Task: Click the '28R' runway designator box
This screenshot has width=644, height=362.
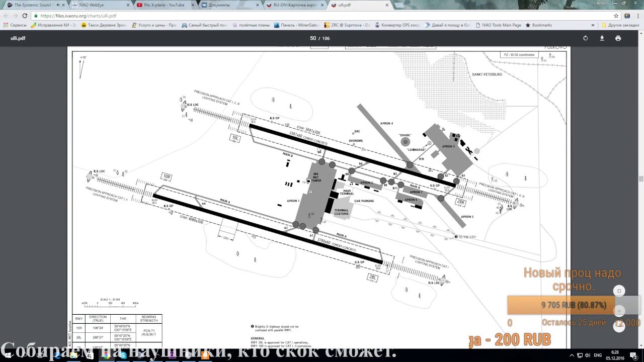Action: coord(460,202)
